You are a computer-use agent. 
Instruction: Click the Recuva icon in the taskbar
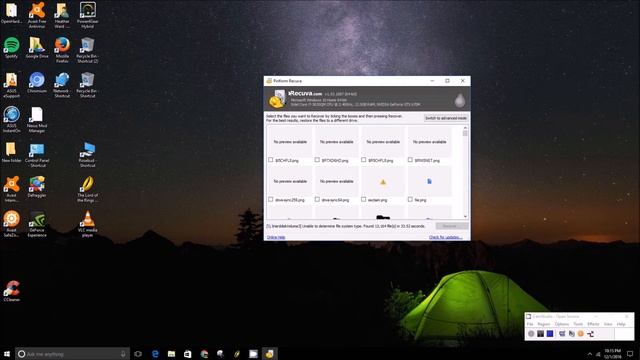269,353
